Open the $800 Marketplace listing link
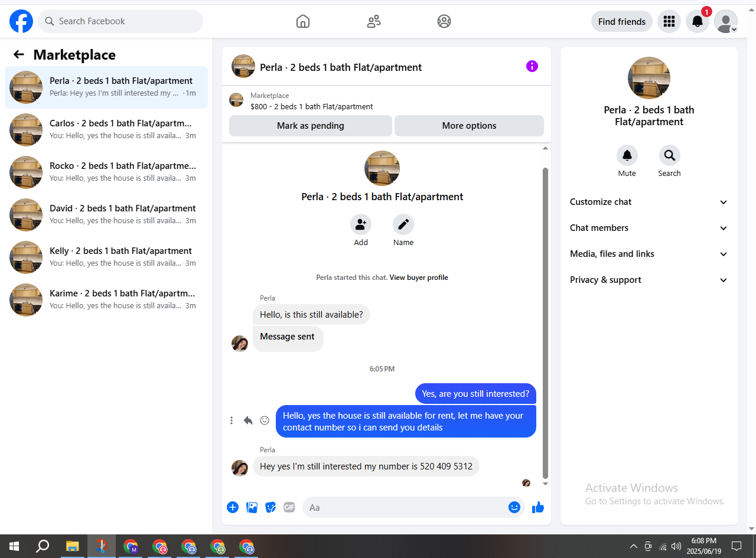Viewport: 756px width, 558px height. point(312,107)
